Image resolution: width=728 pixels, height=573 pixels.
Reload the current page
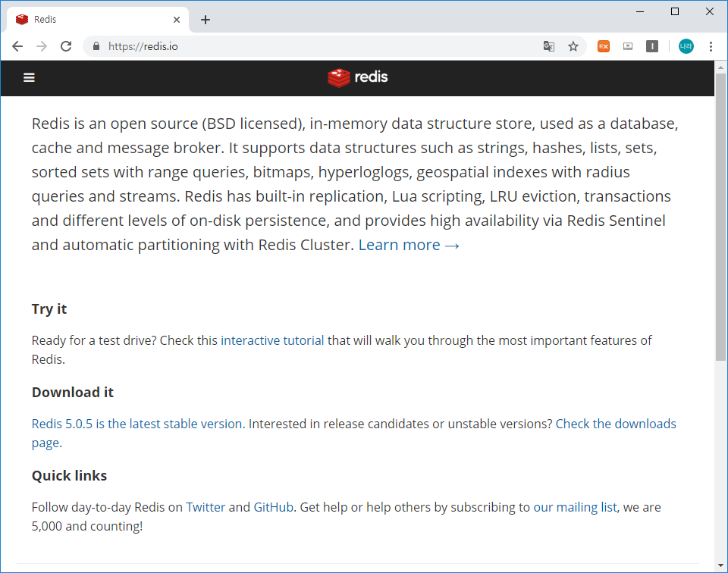coord(66,46)
